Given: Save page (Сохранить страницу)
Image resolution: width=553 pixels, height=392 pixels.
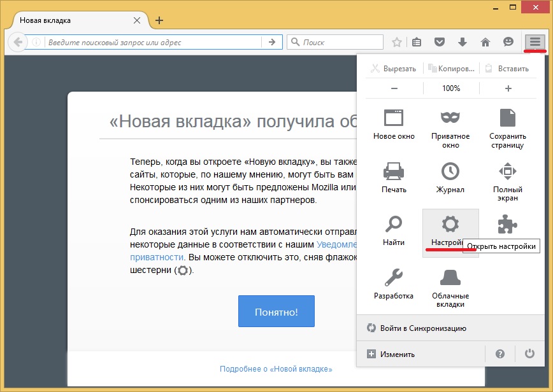Looking at the screenshot, I should coord(508,129).
